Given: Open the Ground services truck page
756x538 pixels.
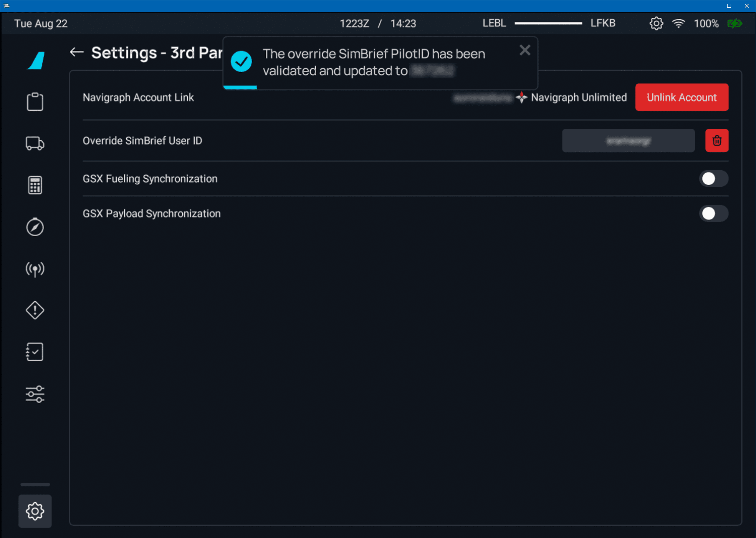Looking at the screenshot, I should coord(35,143).
